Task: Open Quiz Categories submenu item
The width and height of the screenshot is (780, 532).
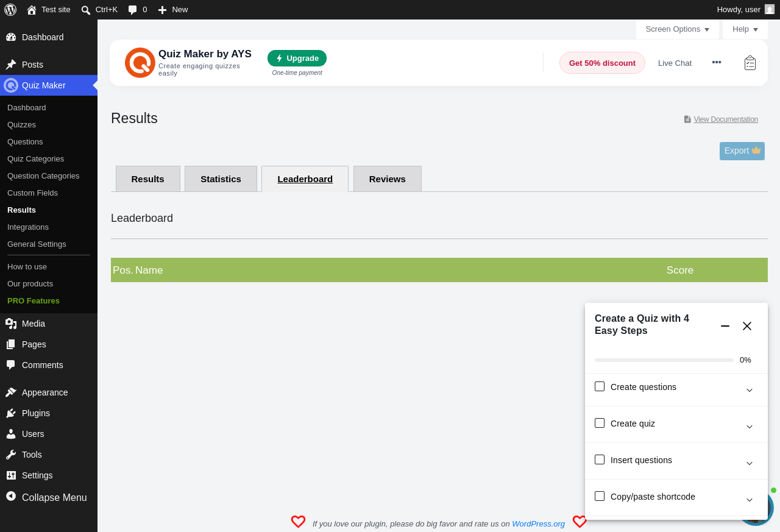Action: pos(35,159)
